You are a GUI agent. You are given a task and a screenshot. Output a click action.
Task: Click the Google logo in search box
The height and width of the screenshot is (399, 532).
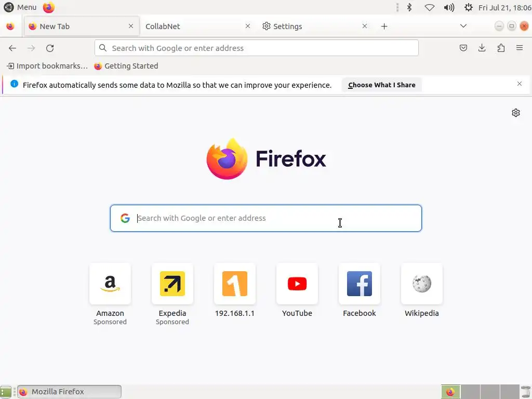(125, 218)
